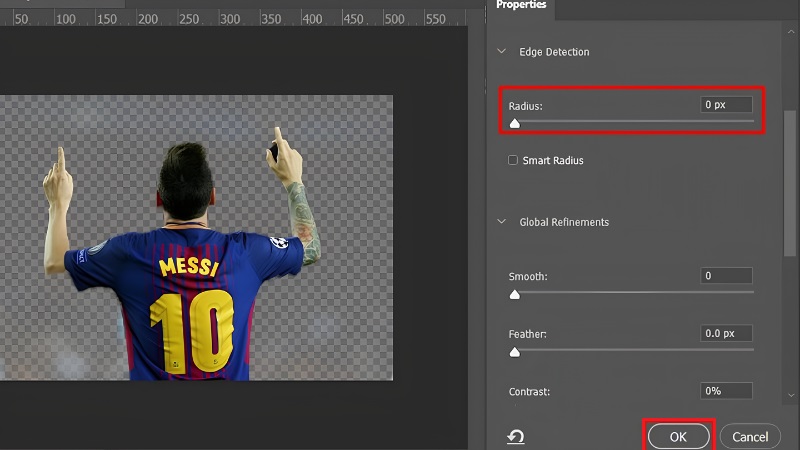Select the Properties panel tab
The image size is (800, 450).
point(521,5)
